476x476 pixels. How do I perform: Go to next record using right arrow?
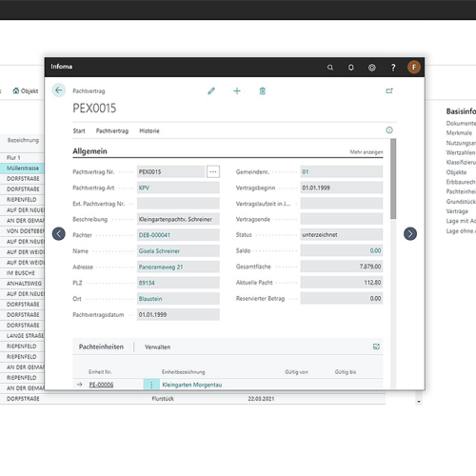pyautogui.click(x=410, y=234)
